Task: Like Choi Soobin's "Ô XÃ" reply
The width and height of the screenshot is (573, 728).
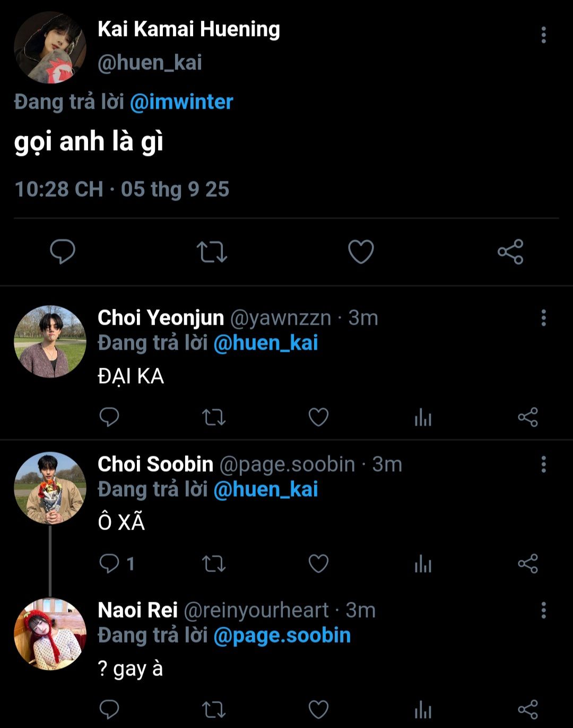Action: [318, 564]
